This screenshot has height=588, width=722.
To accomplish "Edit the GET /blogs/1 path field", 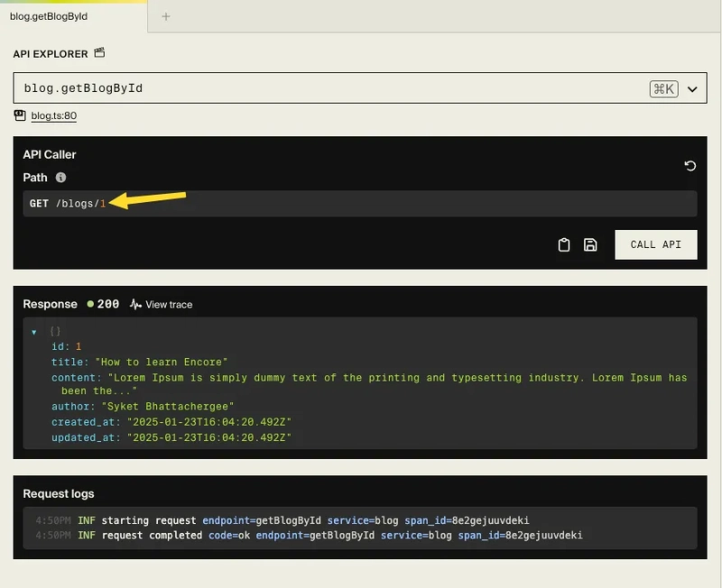I will pyautogui.click(x=359, y=203).
